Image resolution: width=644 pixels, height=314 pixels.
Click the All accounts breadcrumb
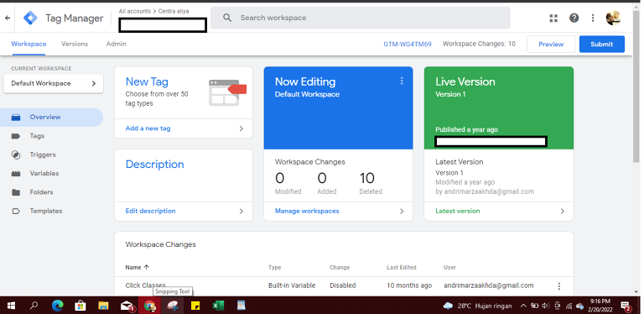[x=135, y=12]
